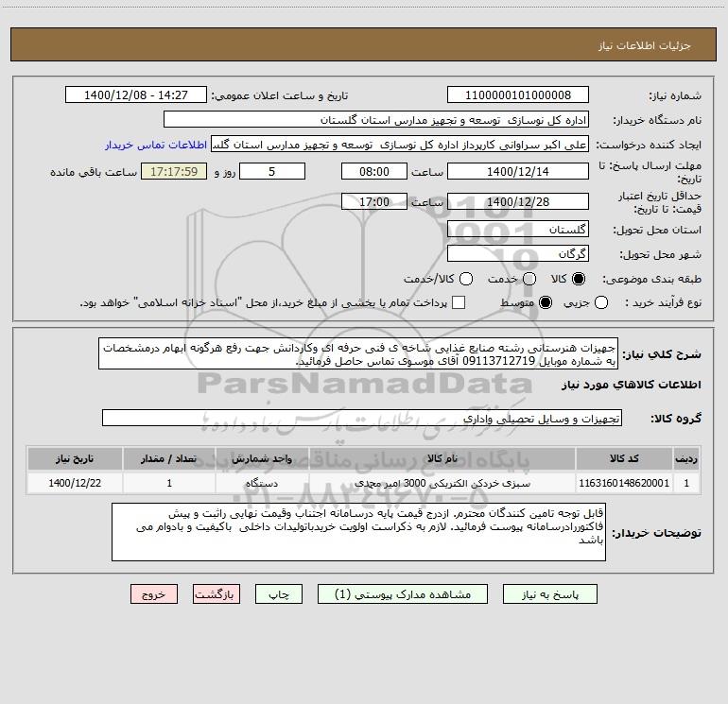Click the اطلاعات کالاهای مورد نیاز heading
Viewport: 728px width, 704px height.
tap(631, 385)
